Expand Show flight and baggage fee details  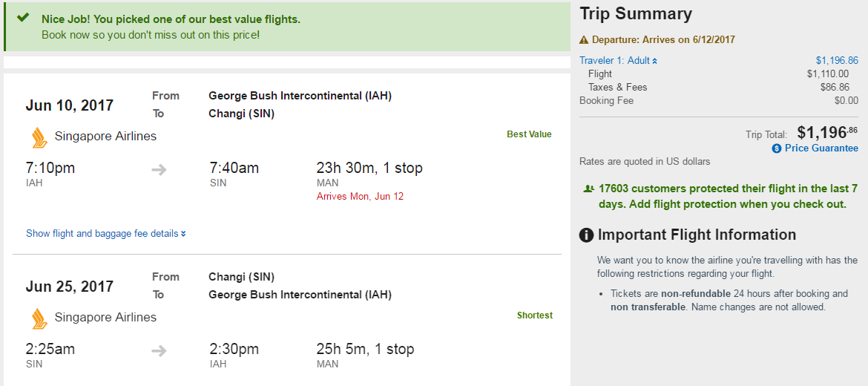(x=102, y=234)
